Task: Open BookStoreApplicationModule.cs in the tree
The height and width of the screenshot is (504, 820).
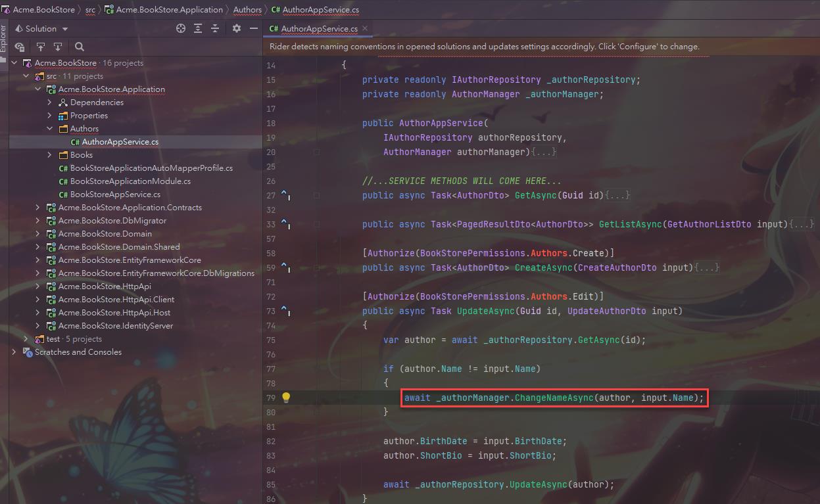Action: click(x=130, y=181)
